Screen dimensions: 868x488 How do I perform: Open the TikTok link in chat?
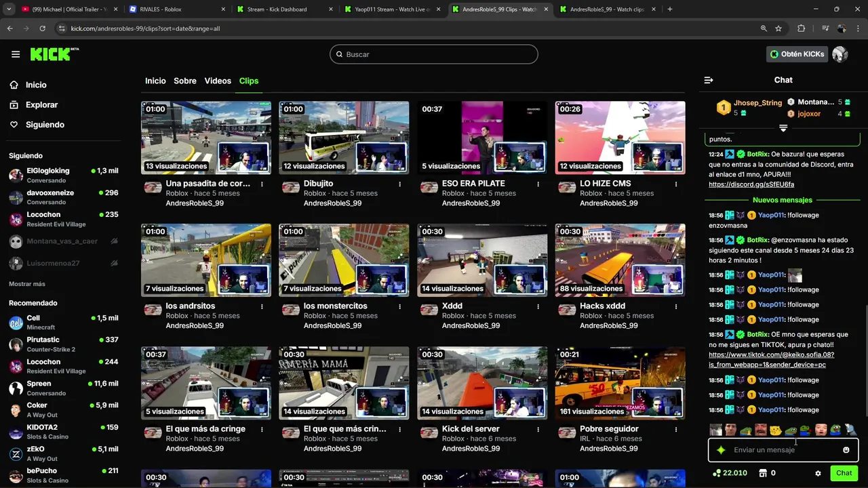[772, 360]
